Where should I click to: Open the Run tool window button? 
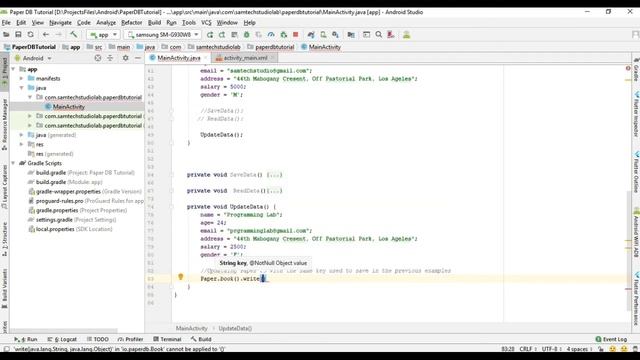point(26,339)
